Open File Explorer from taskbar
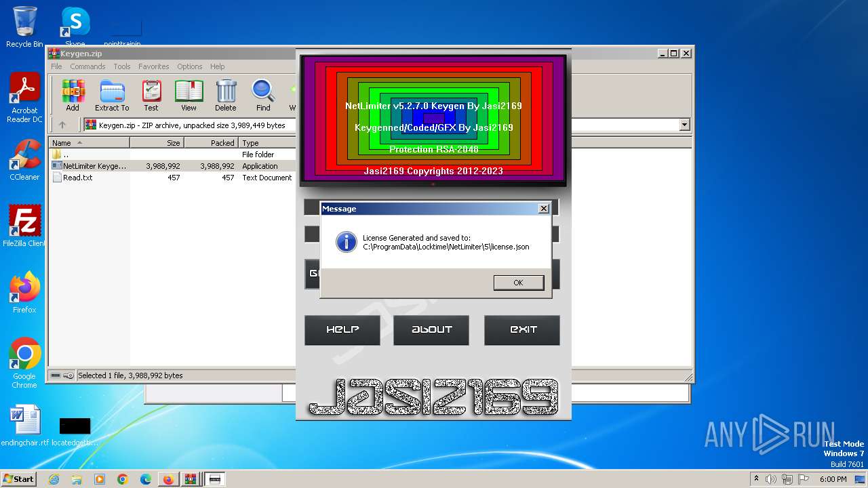The image size is (868, 488). coord(77,479)
